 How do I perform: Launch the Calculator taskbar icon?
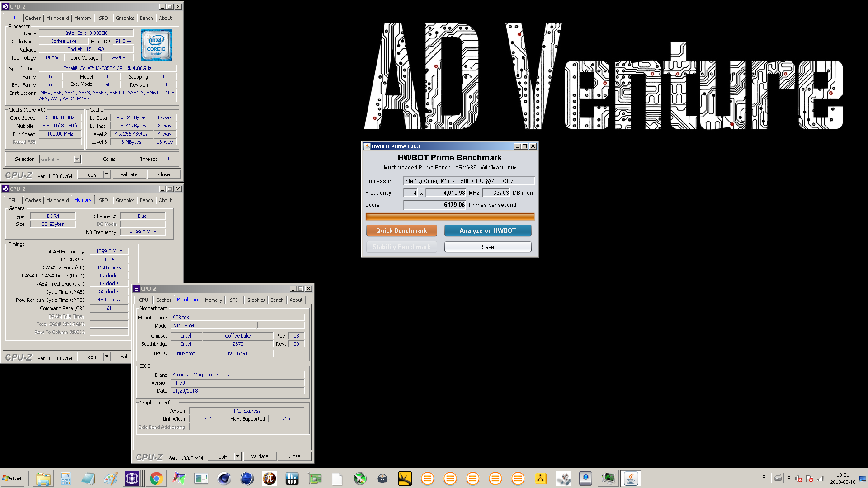66,479
